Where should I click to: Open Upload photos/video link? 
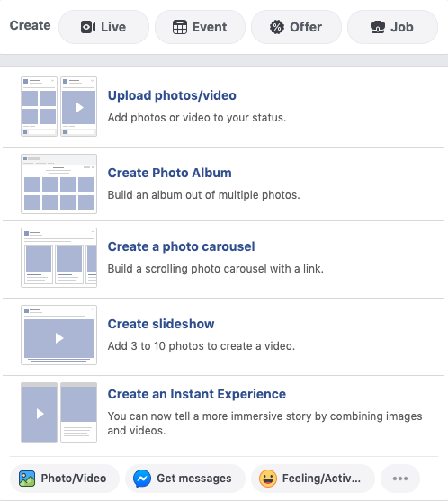coord(172,95)
